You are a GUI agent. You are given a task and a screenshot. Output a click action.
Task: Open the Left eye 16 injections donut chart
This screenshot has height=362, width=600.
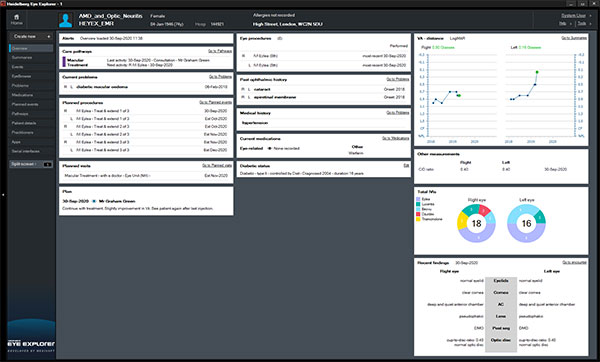pyautogui.click(x=526, y=223)
